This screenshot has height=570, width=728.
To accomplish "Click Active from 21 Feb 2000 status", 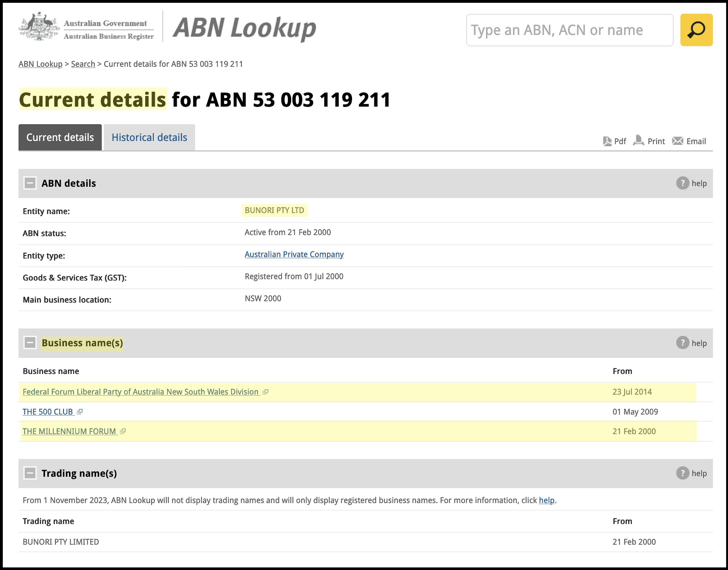I will point(288,232).
